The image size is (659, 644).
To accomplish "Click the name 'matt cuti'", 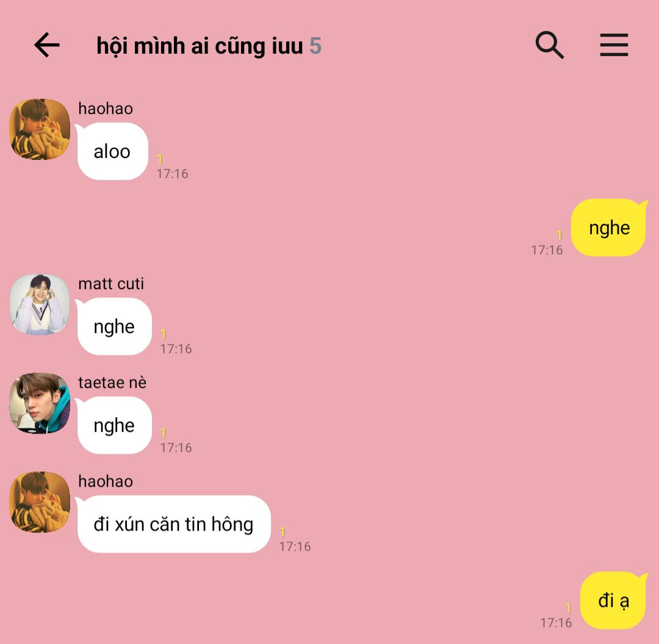I will click(x=111, y=284).
